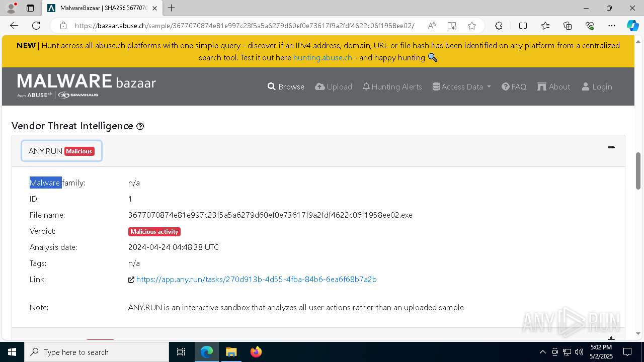Click scrollbar down arrow
The width and height of the screenshot is (644, 362).
(638, 333)
